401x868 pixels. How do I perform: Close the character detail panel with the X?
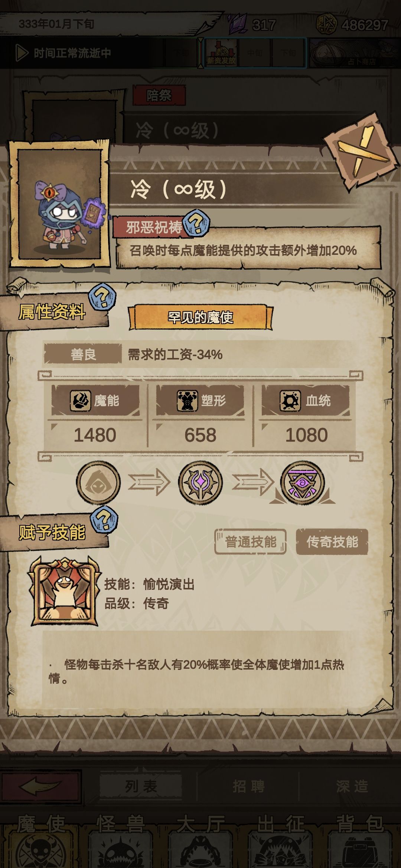click(361, 152)
